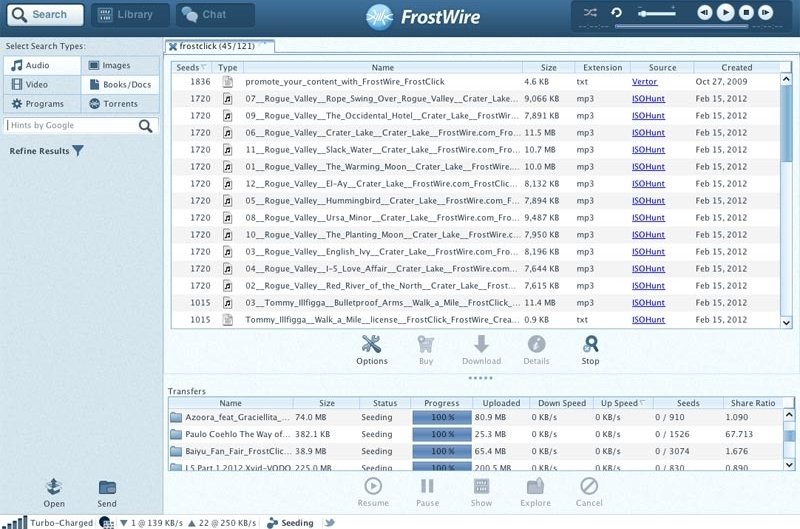Sort results by Type column
The height and width of the screenshot is (529, 800).
coord(228,67)
